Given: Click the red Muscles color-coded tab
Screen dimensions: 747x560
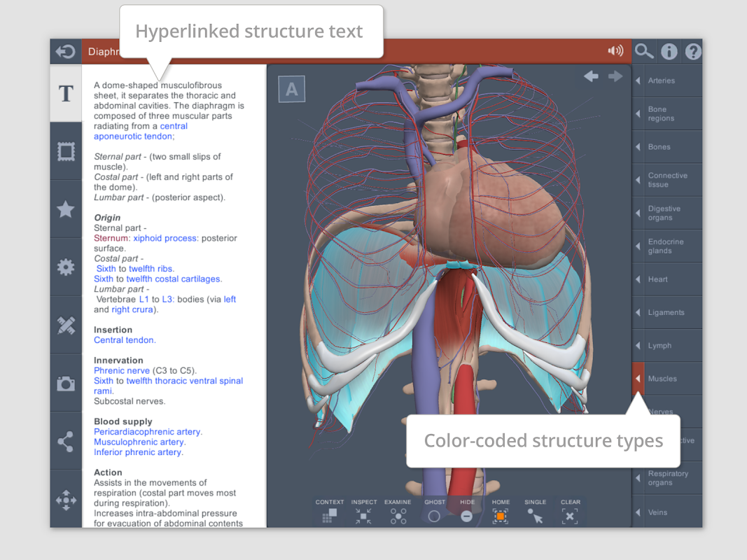Looking at the screenshot, I should pyautogui.click(x=638, y=379).
